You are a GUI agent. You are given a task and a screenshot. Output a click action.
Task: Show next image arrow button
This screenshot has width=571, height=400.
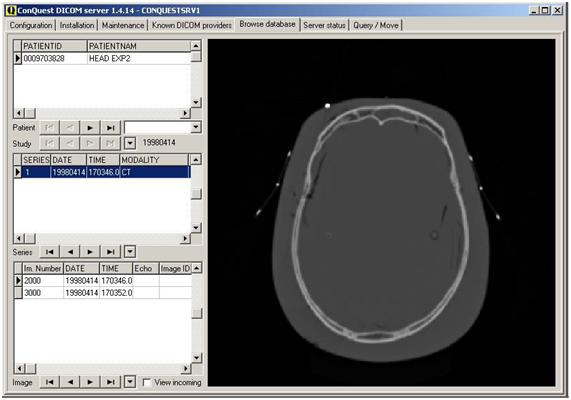tap(90, 382)
